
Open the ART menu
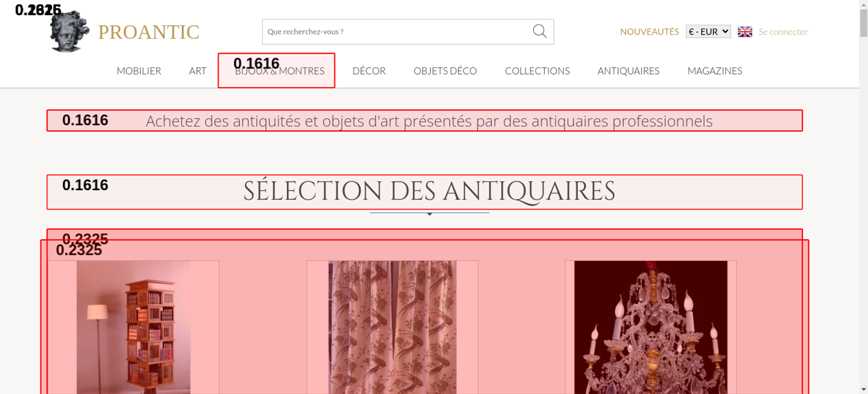click(x=197, y=71)
